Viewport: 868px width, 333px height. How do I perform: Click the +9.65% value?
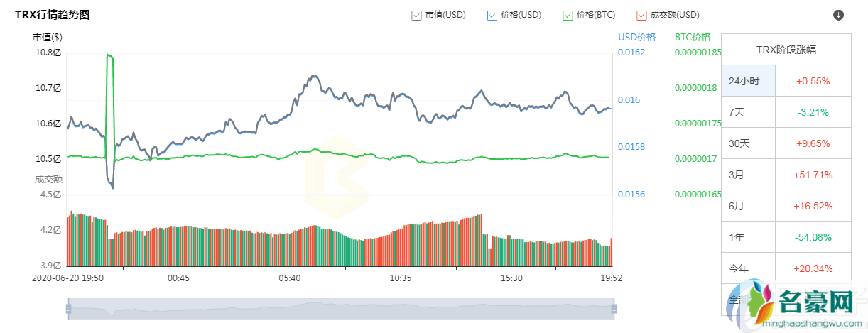813,143
